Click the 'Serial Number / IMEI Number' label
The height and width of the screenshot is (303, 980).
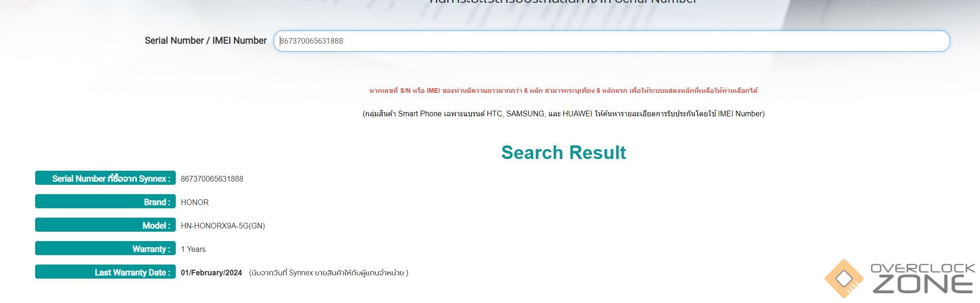click(205, 41)
